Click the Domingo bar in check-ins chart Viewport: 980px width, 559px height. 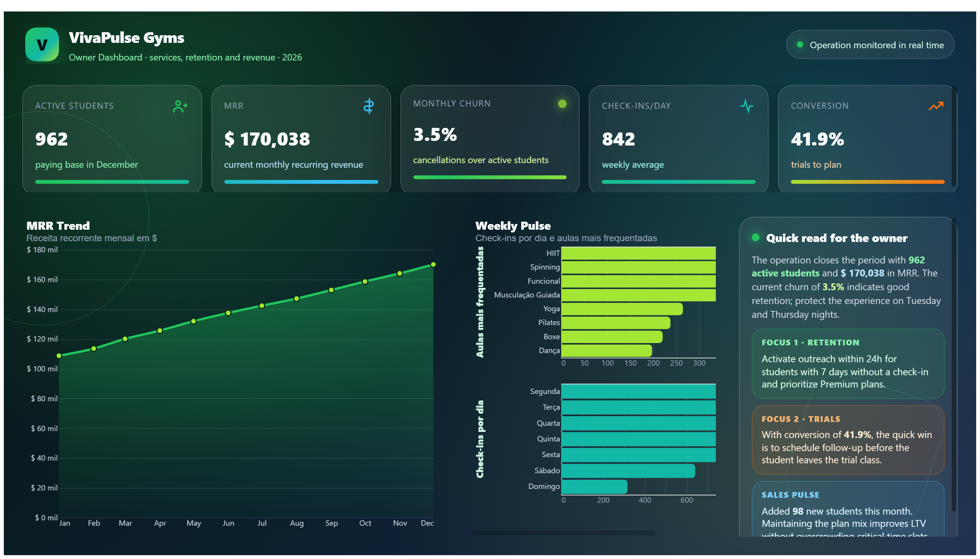pos(594,487)
